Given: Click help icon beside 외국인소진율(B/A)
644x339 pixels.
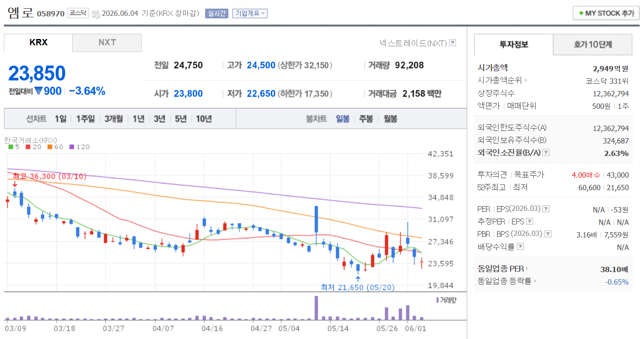Looking at the screenshot, I should coord(546,153).
